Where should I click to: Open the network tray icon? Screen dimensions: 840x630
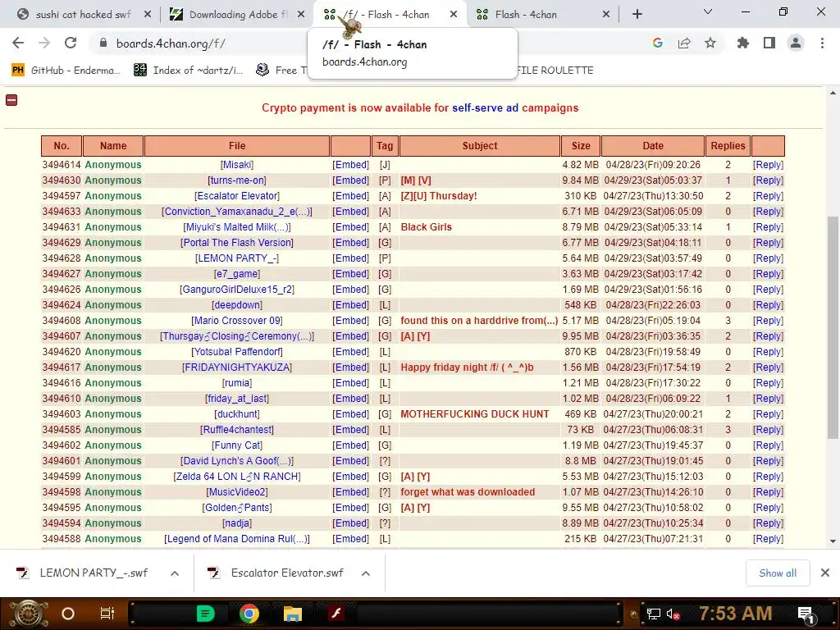click(653, 614)
